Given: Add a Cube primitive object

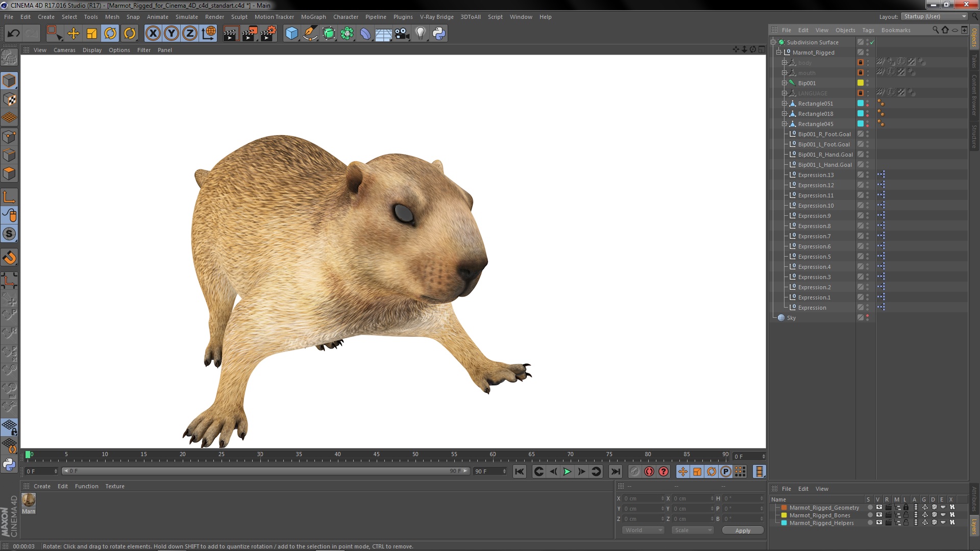Looking at the screenshot, I should tap(291, 34).
